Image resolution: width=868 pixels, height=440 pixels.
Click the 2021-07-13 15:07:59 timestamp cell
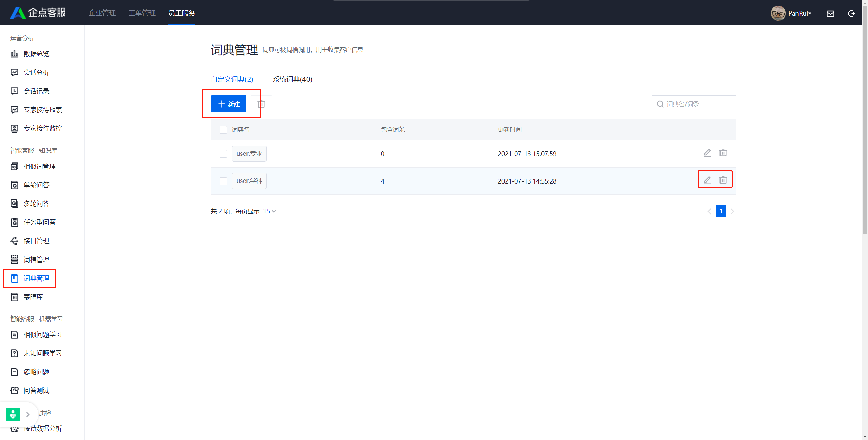pos(527,154)
